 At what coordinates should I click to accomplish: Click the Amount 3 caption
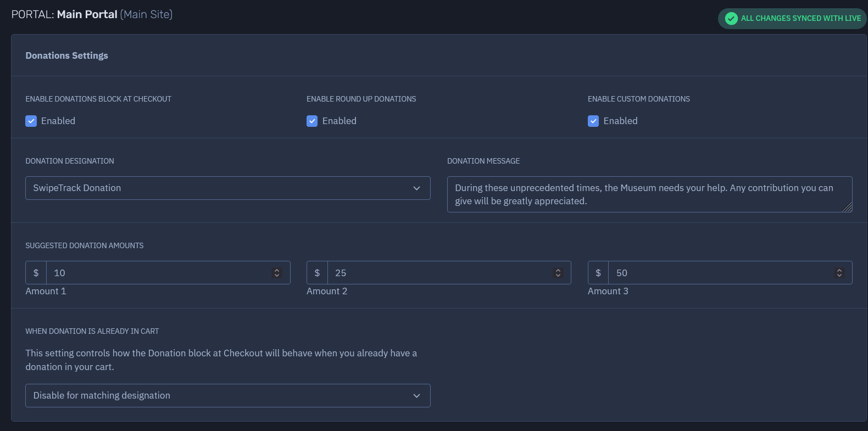608,291
